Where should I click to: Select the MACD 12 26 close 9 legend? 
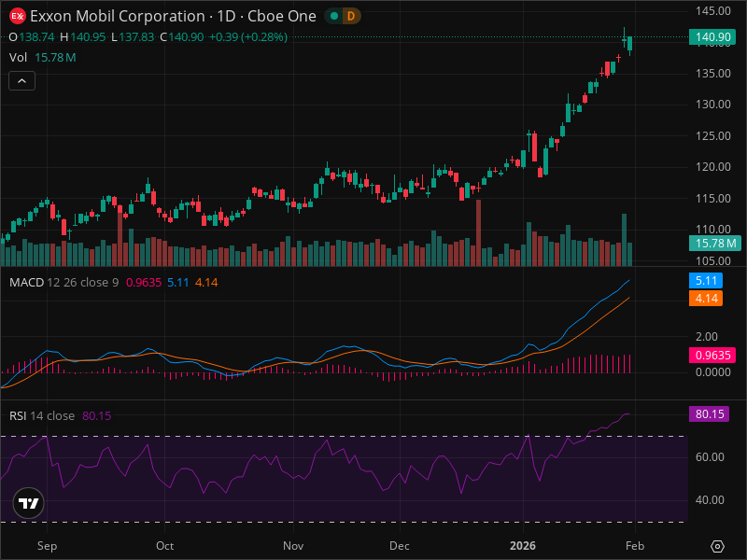tap(63, 283)
